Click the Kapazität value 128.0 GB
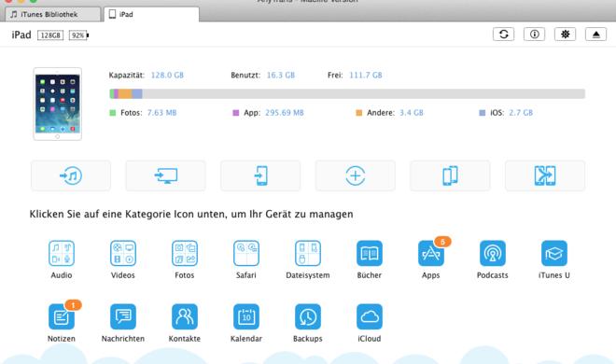This screenshot has width=616, height=364. point(167,75)
